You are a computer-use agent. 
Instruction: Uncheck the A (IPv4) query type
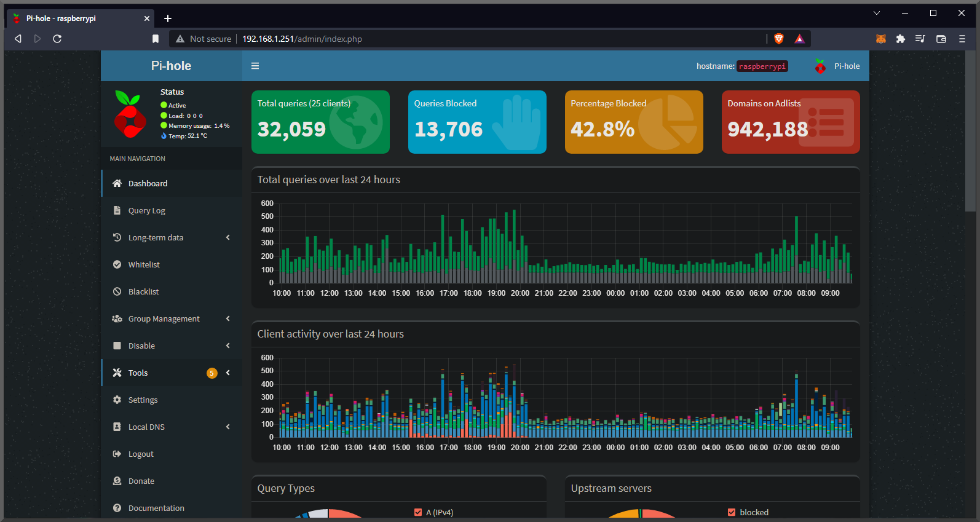418,512
